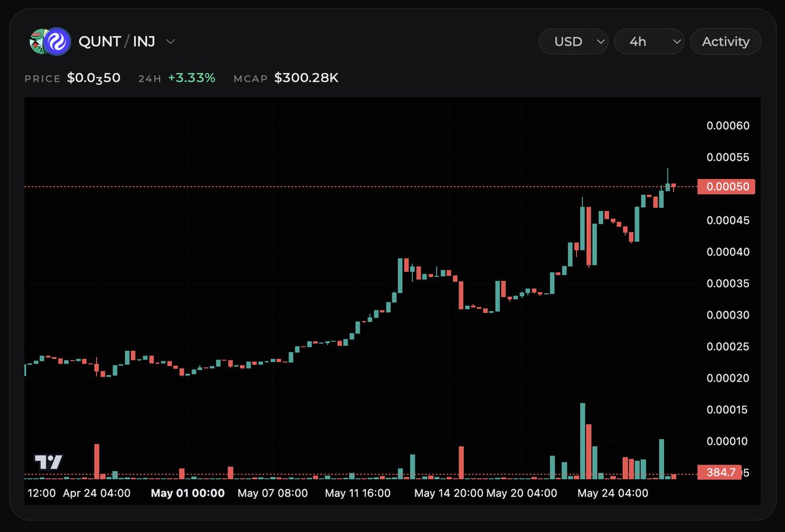Click the May 11 16:00 time axis label
The width and height of the screenshot is (785, 532).
click(x=358, y=493)
